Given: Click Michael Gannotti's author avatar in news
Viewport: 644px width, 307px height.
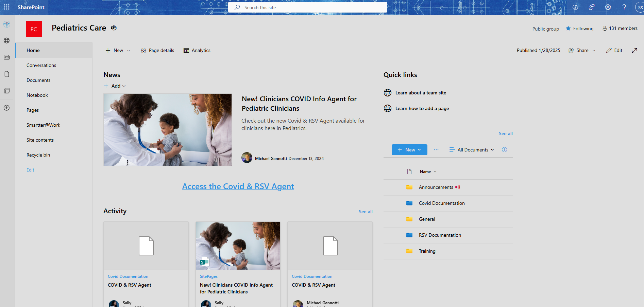Looking at the screenshot, I should tap(247, 158).
